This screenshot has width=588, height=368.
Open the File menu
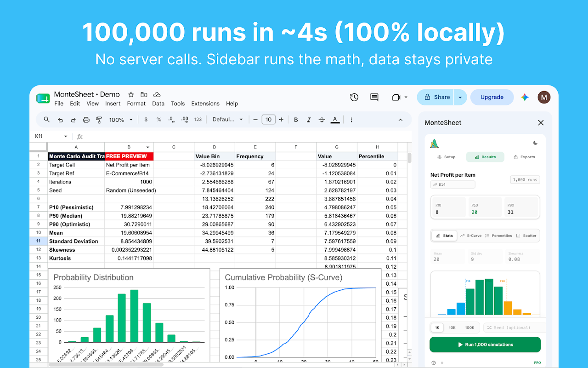[x=59, y=103]
